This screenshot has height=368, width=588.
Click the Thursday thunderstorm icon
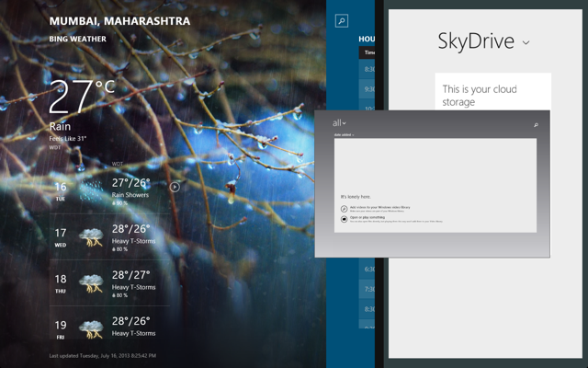[91, 283]
